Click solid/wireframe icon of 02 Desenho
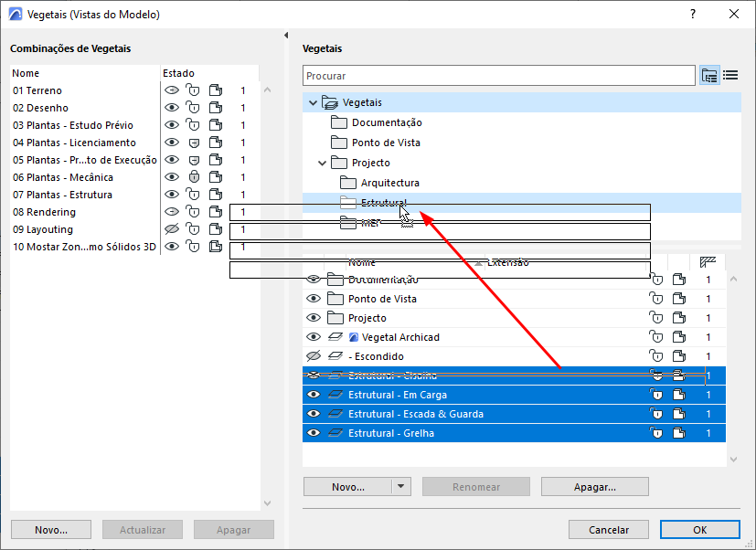This screenshot has height=550, width=756. (x=216, y=108)
